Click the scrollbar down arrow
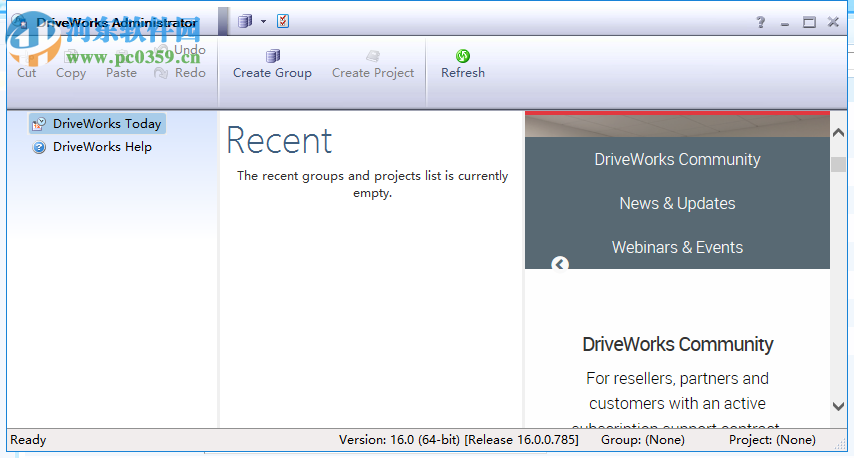The height and width of the screenshot is (458, 854). click(x=838, y=406)
